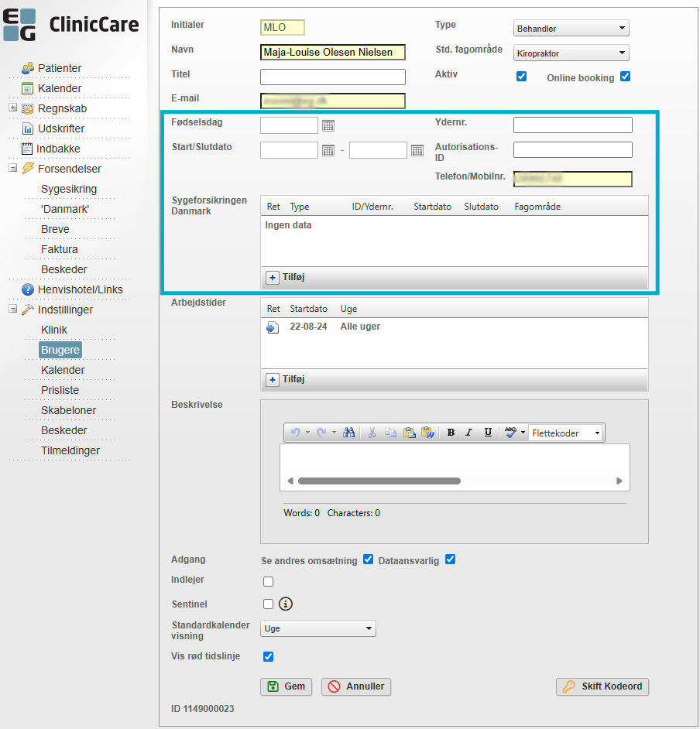
Task: Enable the Indlejer checkbox
Action: 268,581
